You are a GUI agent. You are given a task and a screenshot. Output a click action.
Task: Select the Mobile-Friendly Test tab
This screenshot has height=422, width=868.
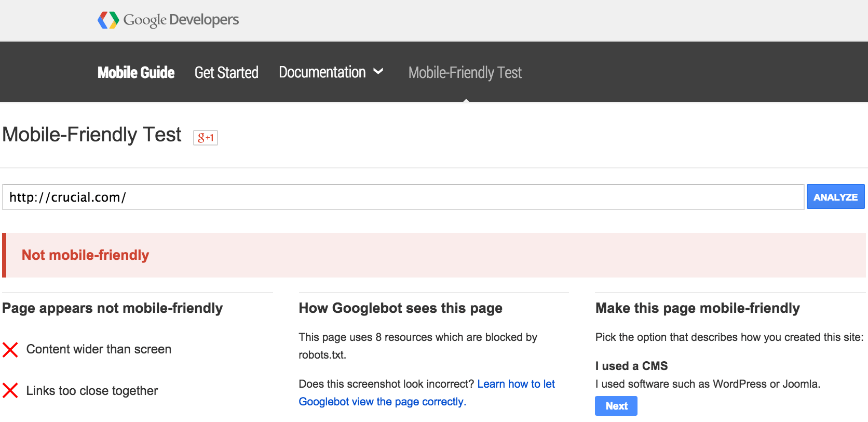pos(465,72)
